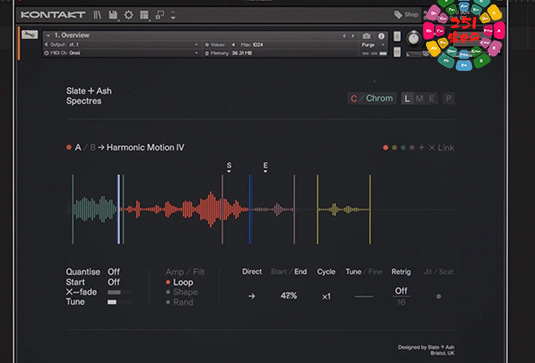Click the minimize view windows icon
The width and height of the screenshot is (535, 363).
tap(160, 15)
